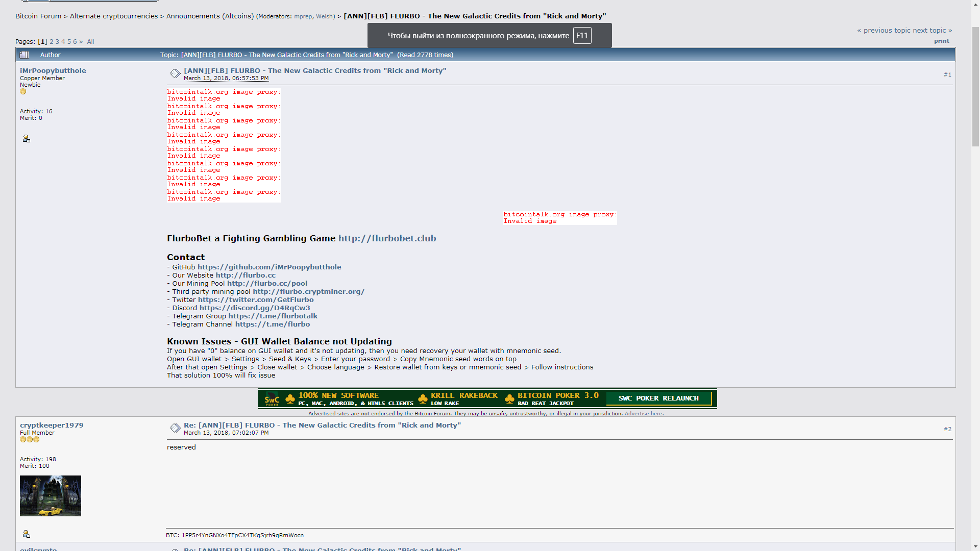View moderator Welsh's profile
This screenshot has height=551, width=980.
pyautogui.click(x=324, y=16)
